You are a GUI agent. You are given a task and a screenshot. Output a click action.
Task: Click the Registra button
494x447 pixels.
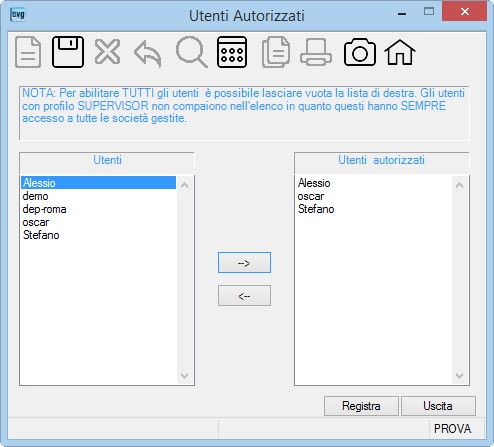click(361, 406)
